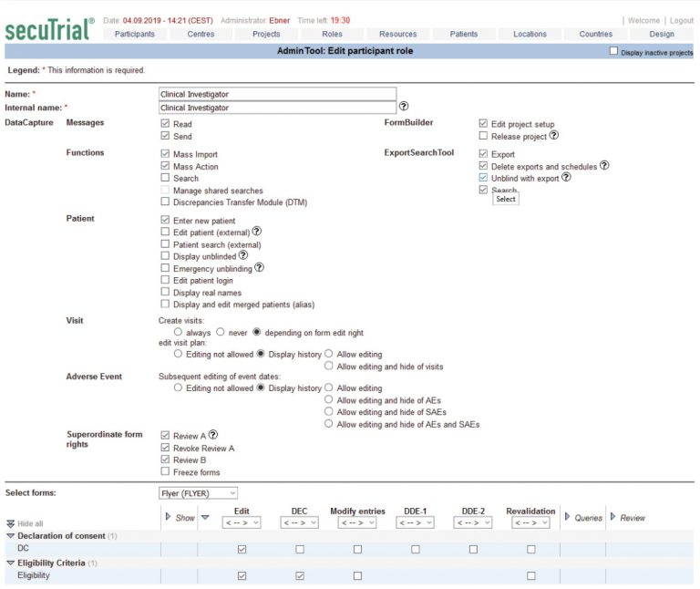Open the dropdown under Edit column header
Image resolution: width=700 pixels, height=589 pixels.
(242, 523)
